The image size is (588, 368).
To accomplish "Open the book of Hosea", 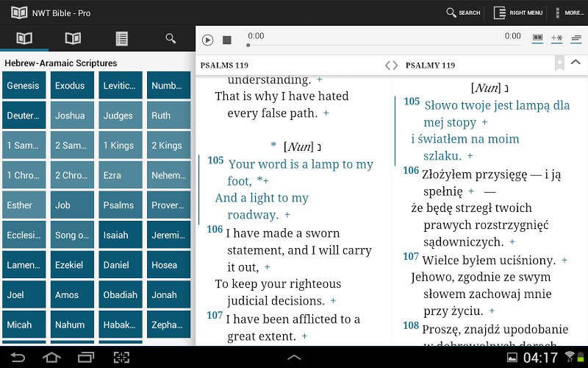I will pos(169,265).
